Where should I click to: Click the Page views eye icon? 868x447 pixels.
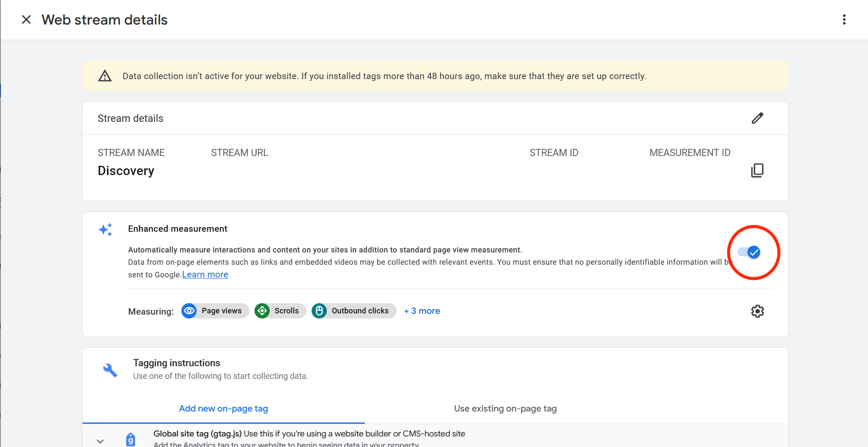[x=189, y=311]
